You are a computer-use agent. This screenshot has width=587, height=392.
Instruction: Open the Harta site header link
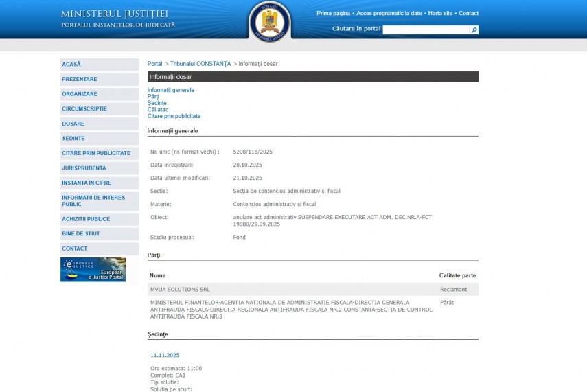pos(440,14)
